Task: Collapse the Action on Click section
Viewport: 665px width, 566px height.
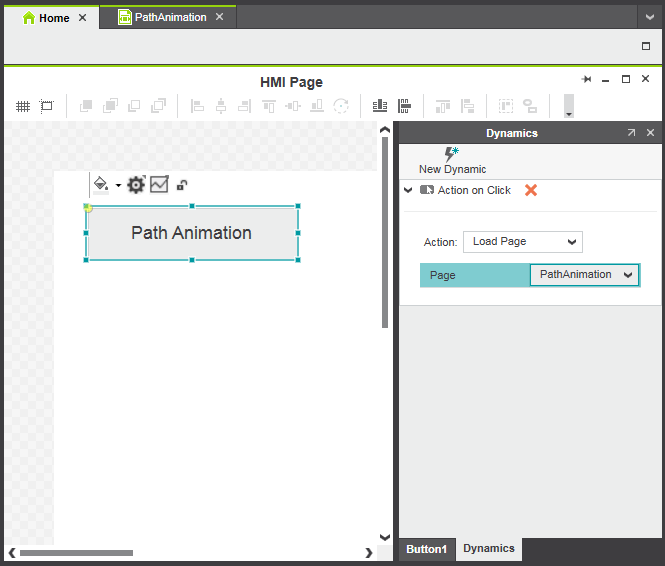Action: click(x=408, y=190)
